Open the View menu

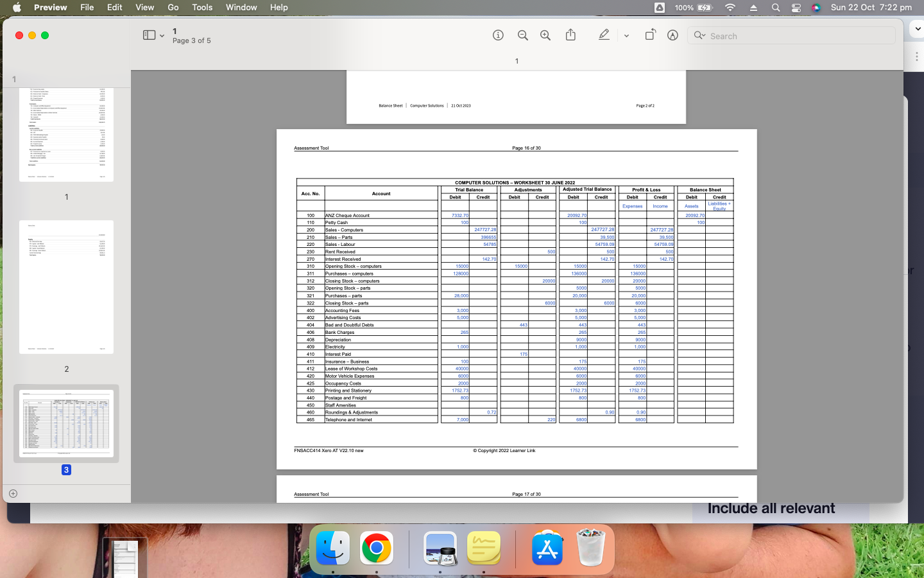[x=144, y=7]
